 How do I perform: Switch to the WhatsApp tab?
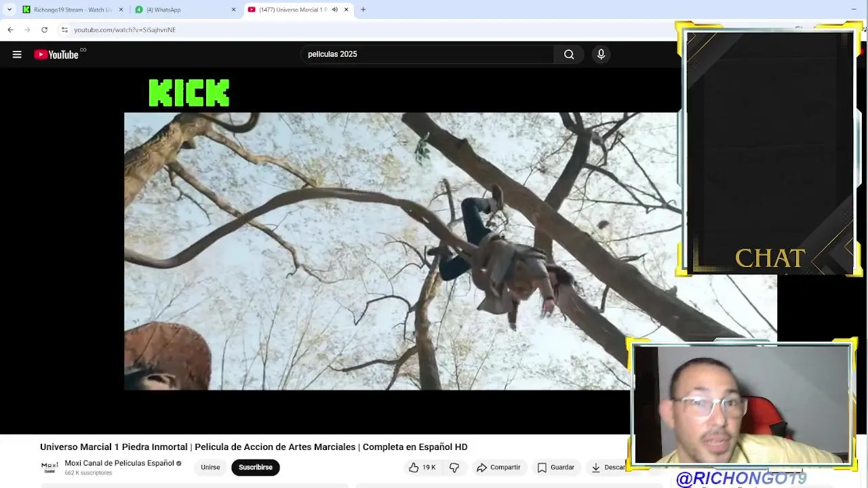[183, 9]
